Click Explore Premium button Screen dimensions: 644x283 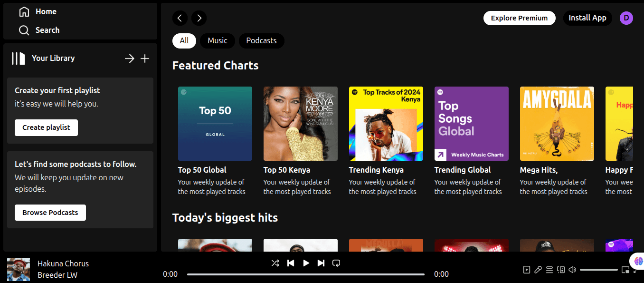coord(520,18)
